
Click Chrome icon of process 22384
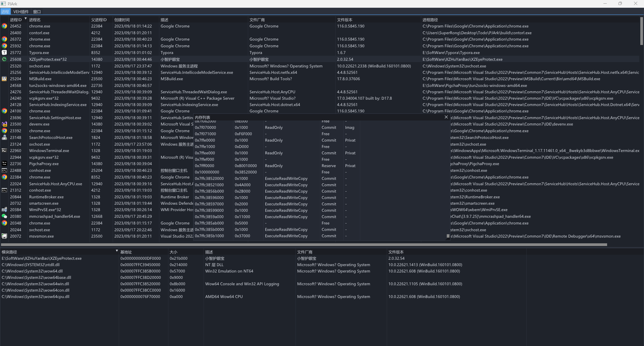tap(4, 177)
